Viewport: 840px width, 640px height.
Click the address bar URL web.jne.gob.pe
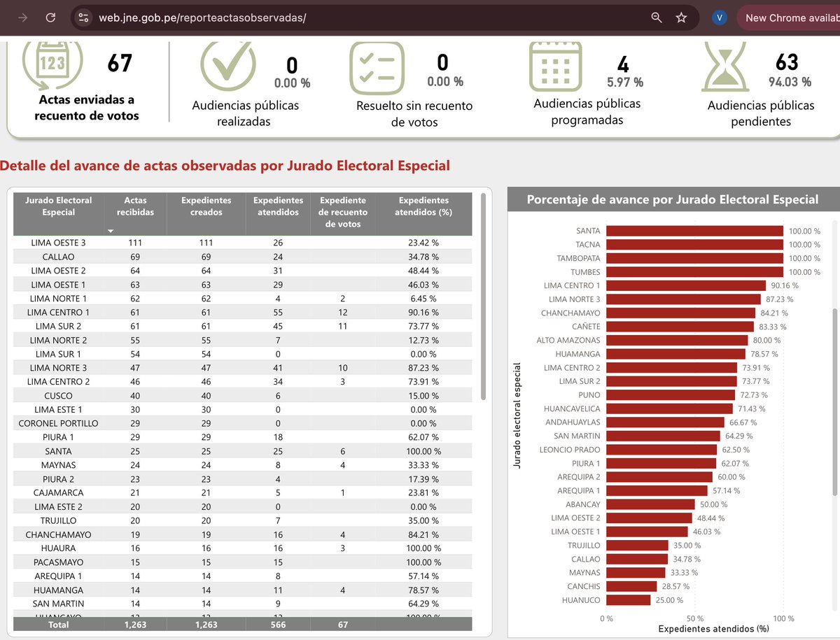pos(202,17)
